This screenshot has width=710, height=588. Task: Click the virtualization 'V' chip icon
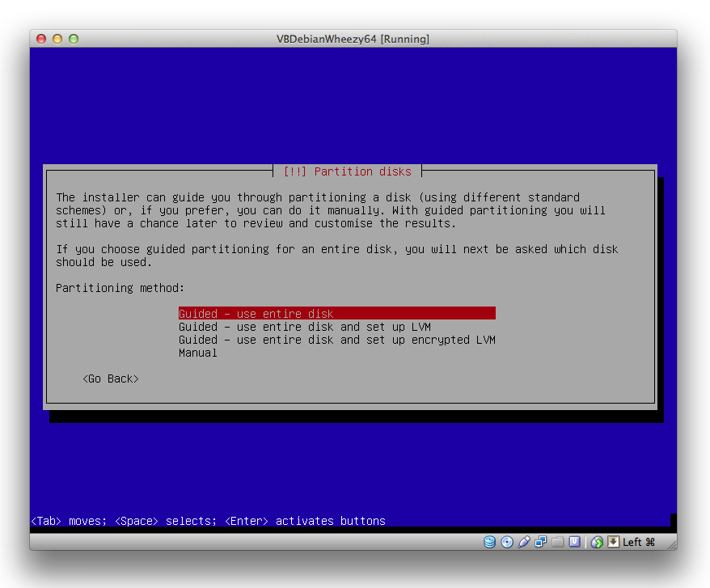click(575, 542)
